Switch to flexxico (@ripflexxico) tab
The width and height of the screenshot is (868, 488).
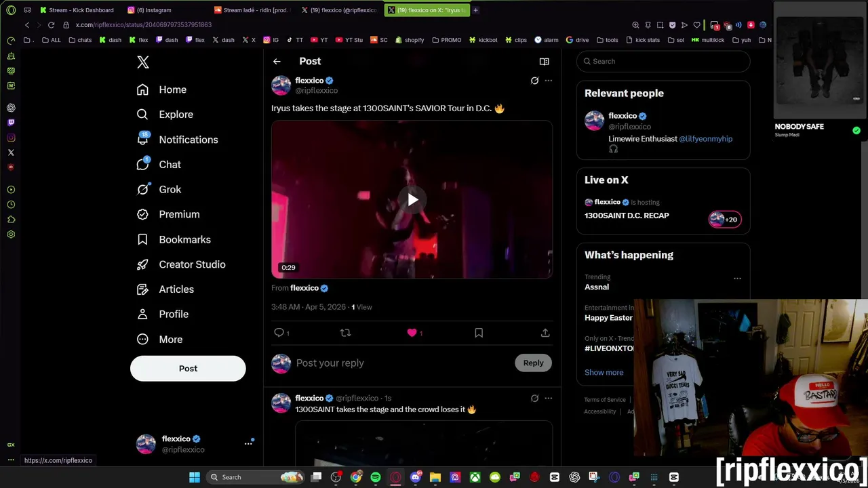pos(338,10)
